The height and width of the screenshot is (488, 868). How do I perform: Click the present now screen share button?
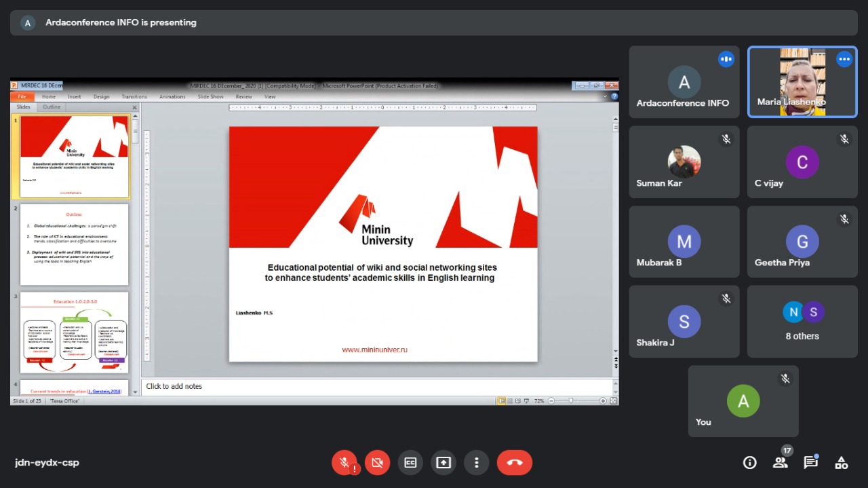pyautogui.click(x=443, y=463)
